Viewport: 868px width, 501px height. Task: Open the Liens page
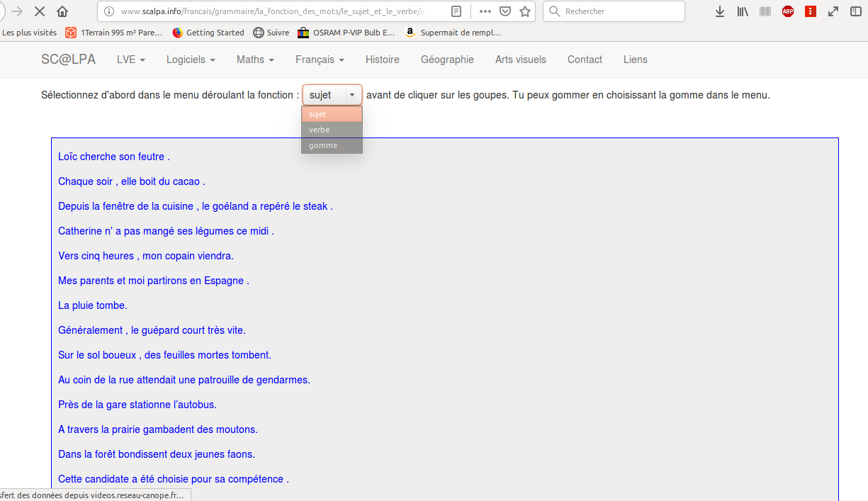click(636, 60)
